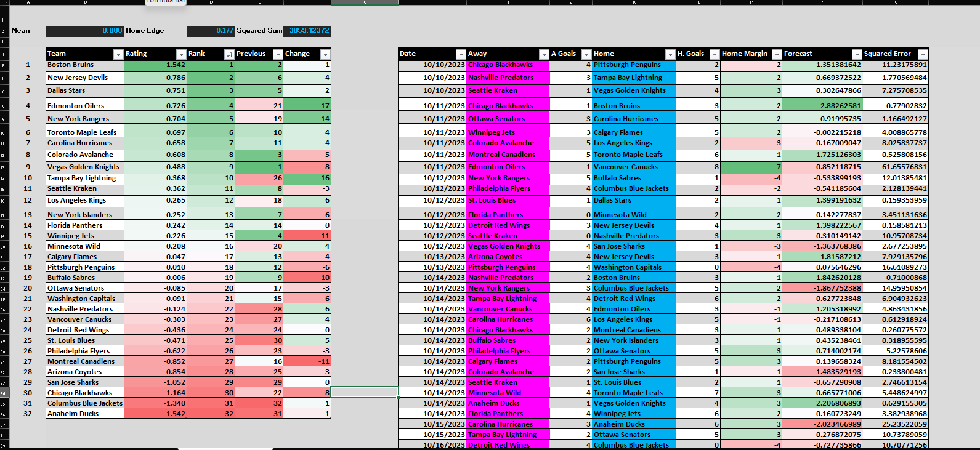
Task: Click Arizona Coyotes in the Away column
Action: click(x=508, y=257)
